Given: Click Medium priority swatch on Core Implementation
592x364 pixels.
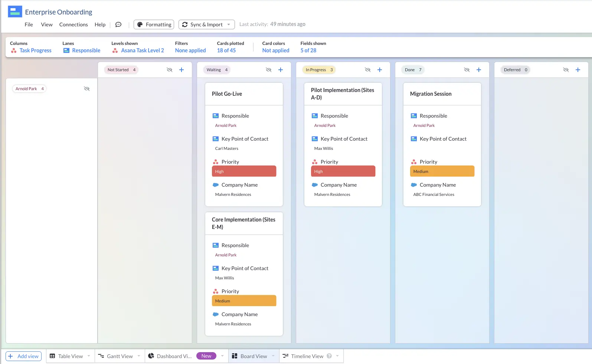Looking at the screenshot, I should [244, 301].
